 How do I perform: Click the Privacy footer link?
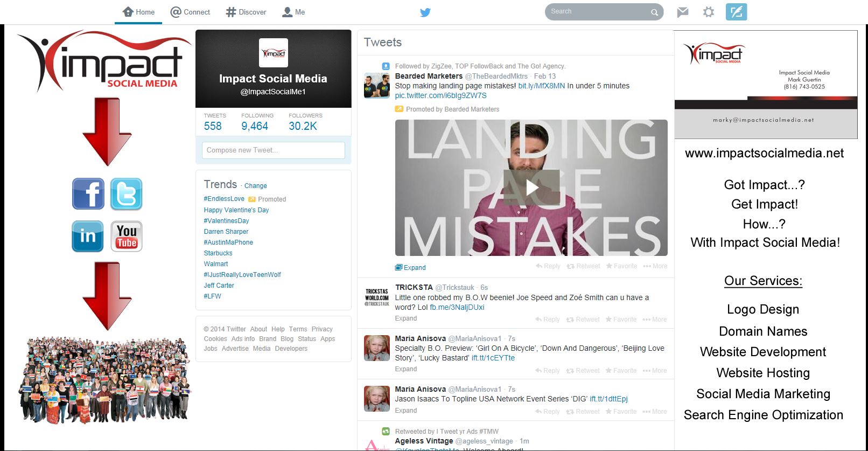click(322, 329)
